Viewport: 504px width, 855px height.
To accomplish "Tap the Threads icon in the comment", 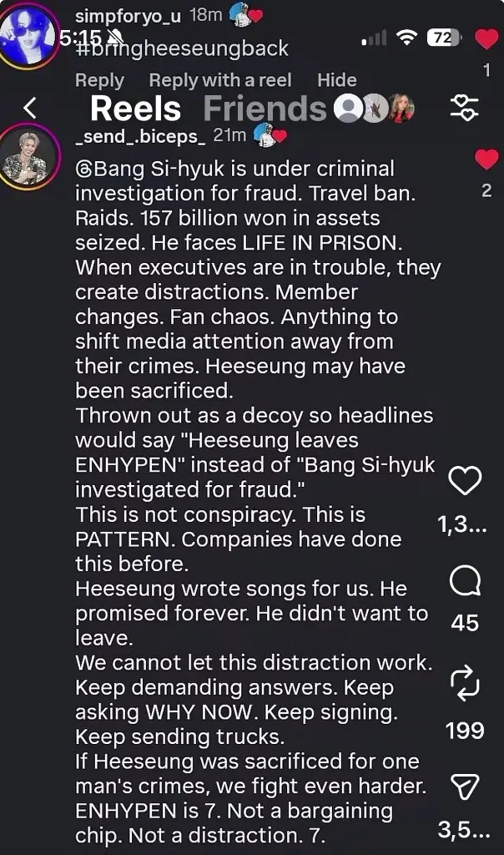I will [83, 169].
